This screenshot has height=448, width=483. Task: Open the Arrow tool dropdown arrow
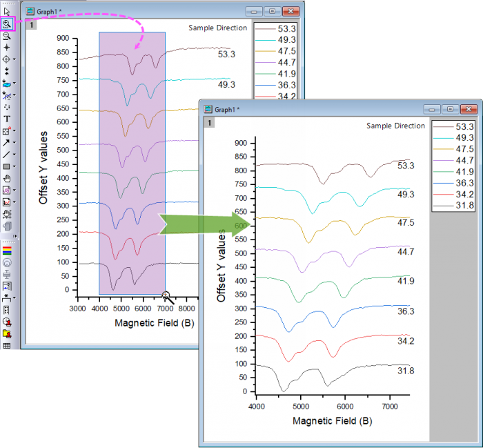(13, 143)
